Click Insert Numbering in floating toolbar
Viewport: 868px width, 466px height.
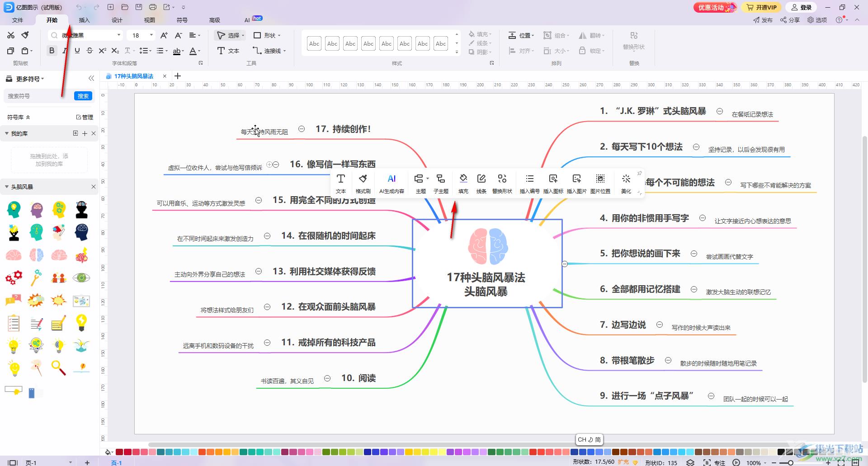pos(530,184)
